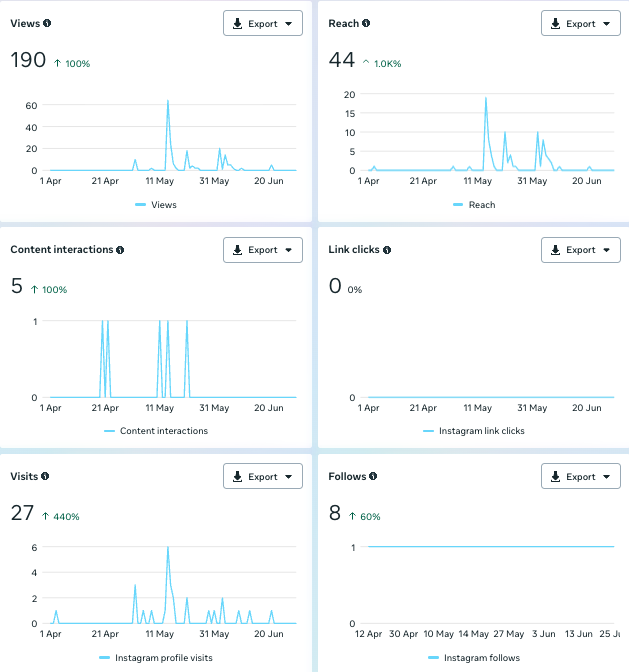Open info tooltip for Content interactions
The image size is (629, 672).
[120, 250]
